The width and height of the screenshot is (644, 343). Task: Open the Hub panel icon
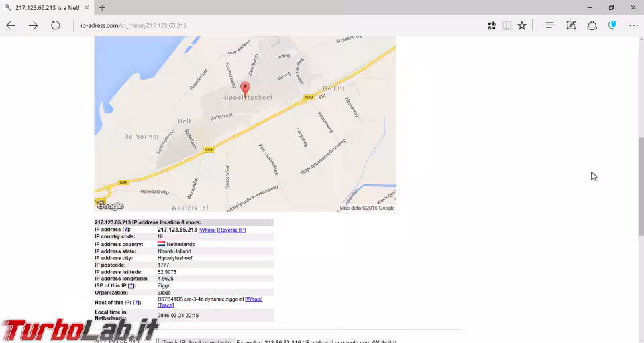coord(550,25)
